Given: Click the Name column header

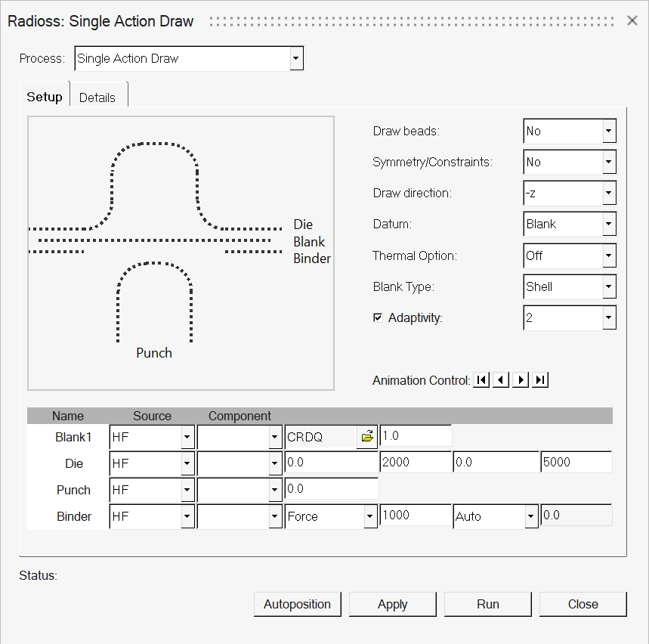Looking at the screenshot, I should click(x=68, y=416).
